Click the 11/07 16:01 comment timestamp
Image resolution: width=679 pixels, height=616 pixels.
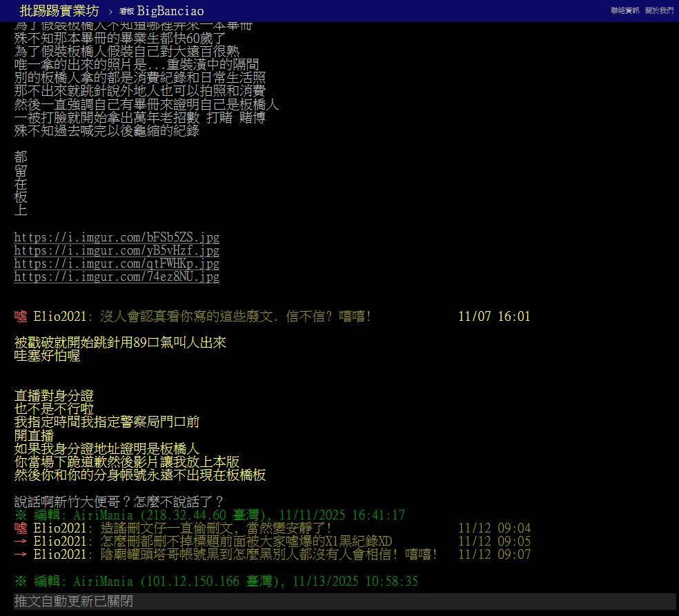click(494, 317)
